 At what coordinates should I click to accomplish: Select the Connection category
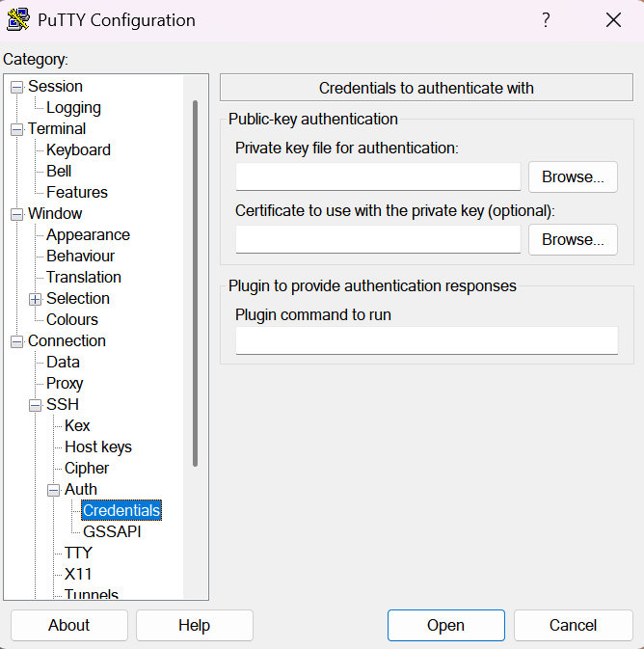click(67, 340)
